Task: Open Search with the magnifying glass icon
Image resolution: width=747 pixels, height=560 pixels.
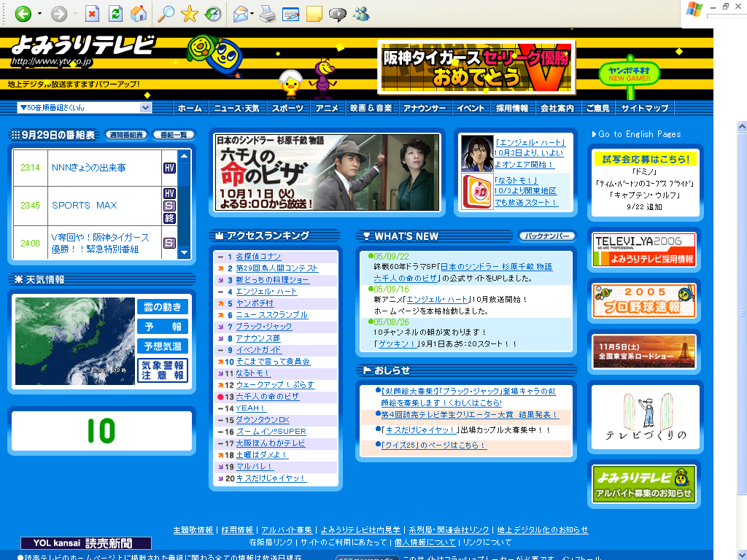Action: [x=167, y=13]
